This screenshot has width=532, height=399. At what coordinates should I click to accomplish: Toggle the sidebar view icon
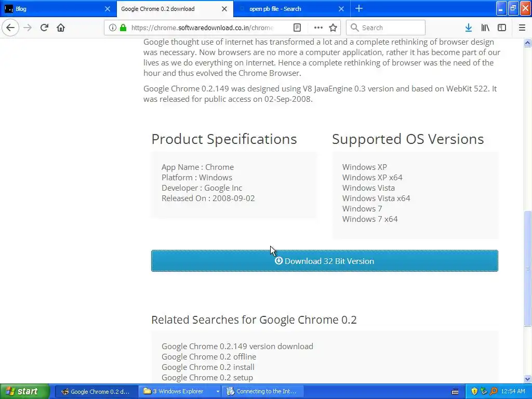coord(502,28)
